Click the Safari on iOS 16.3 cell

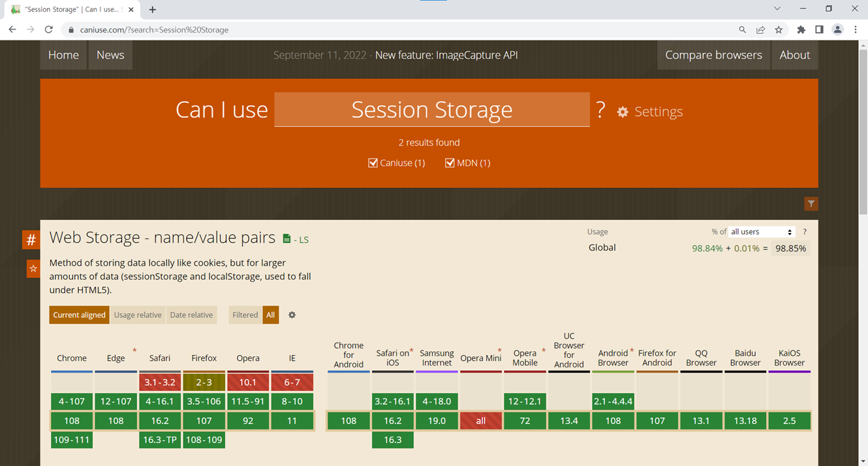[x=393, y=440]
